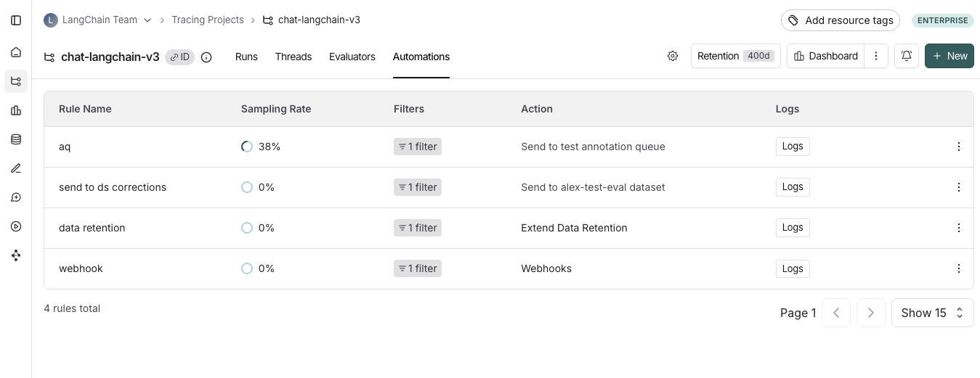Click the Tracing Projects breadcrumb link
The width and height of the screenshot is (980, 378).
208,20
